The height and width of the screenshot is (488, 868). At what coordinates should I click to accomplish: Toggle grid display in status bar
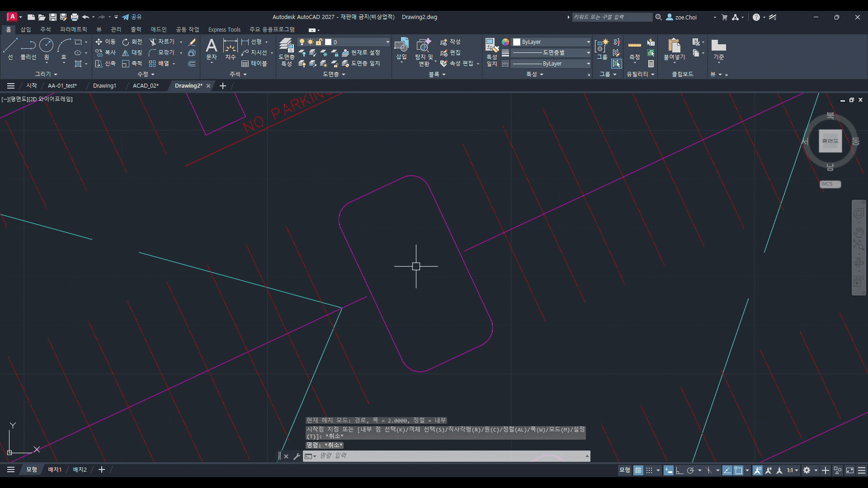click(638, 470)
